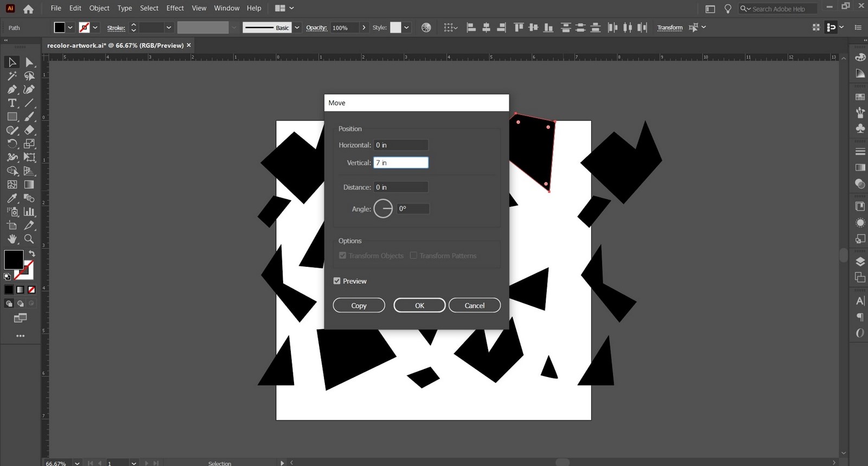The width and height of the screenshot is (868, 466).
Task: Pick the Column Graph tool
Action: tap(29, 212)
